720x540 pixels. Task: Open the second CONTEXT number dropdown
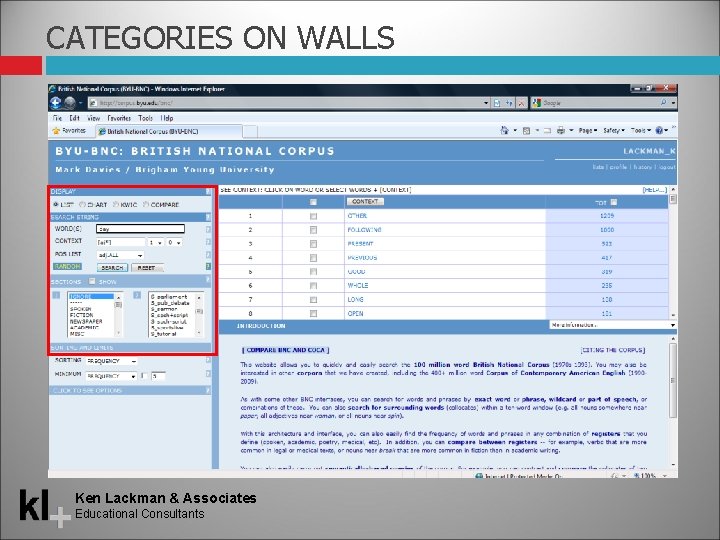coord(174,242)
